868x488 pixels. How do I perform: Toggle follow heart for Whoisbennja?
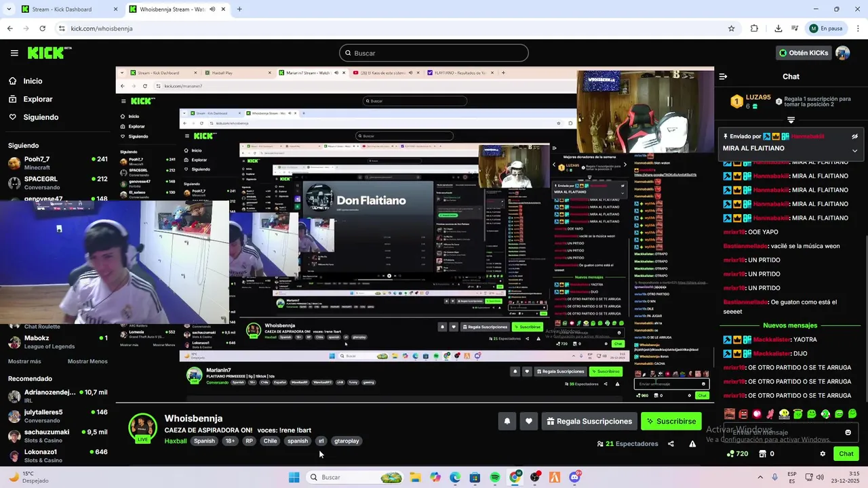click(529, 421)
